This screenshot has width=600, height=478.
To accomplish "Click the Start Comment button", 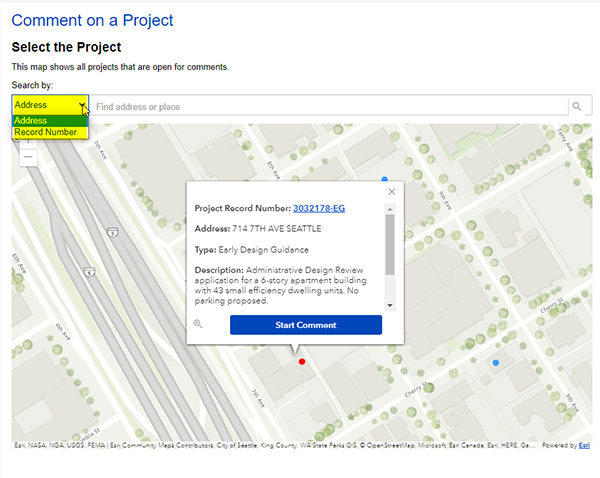I will pos(306,325).
